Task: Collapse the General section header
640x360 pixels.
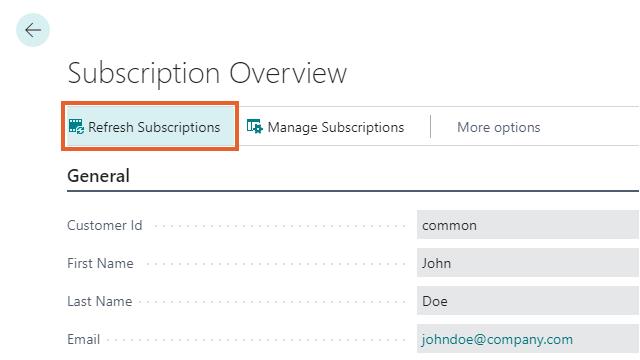Action: point(98,176)
